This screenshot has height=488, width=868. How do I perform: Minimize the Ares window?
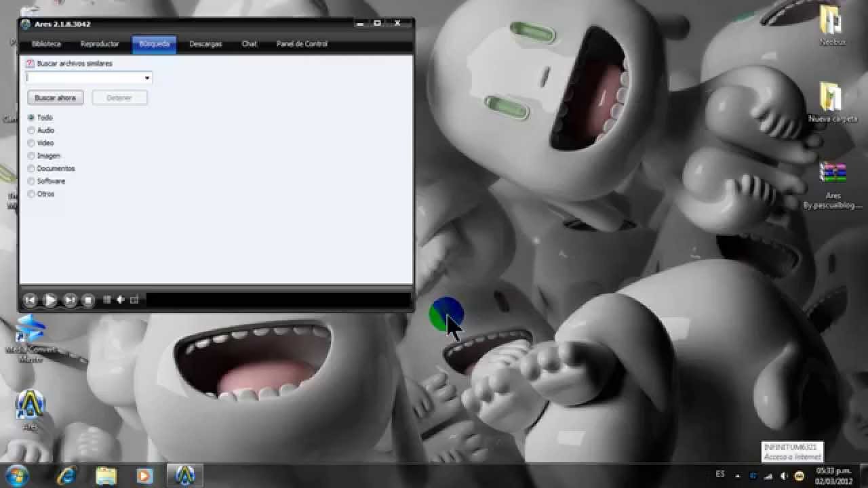(x=361, y=23)
